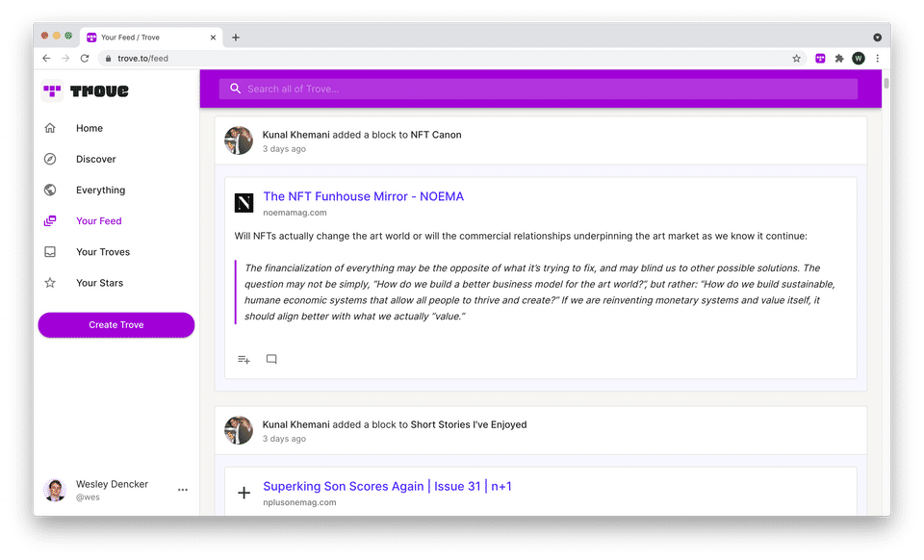Click the Kunal Khemani name on Short Stories post
This screenshot has height=560, width=924.
click(295, 424)
